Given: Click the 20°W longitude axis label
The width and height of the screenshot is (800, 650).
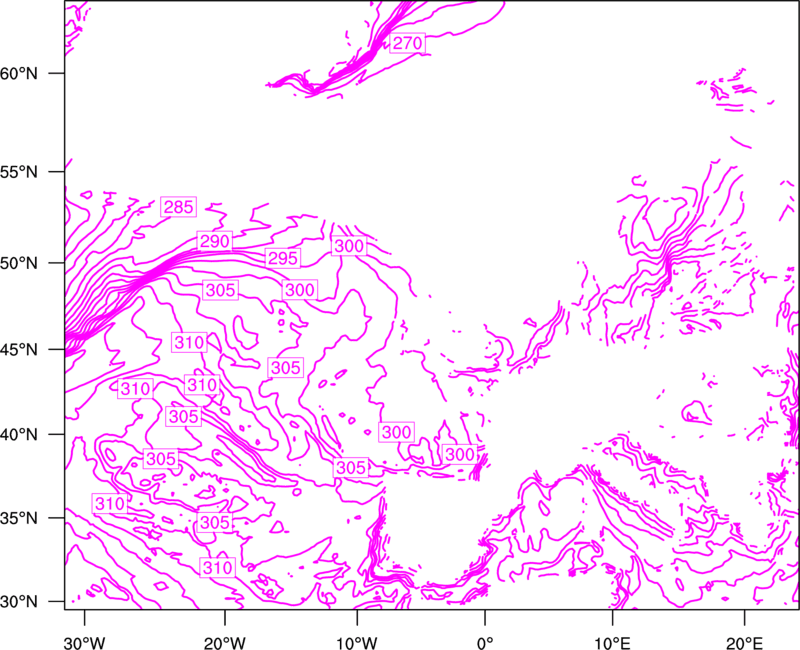Looking at the screenshot, I should [224, 643].
